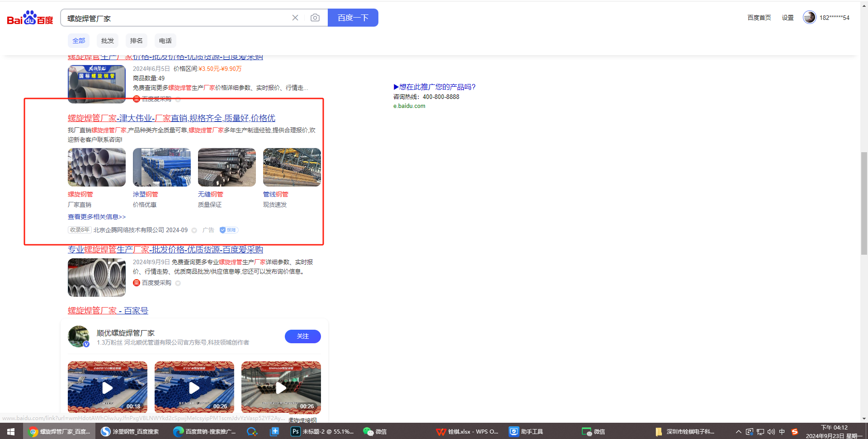Open the 国标螺旋钢管 result thumbnail

97,84
